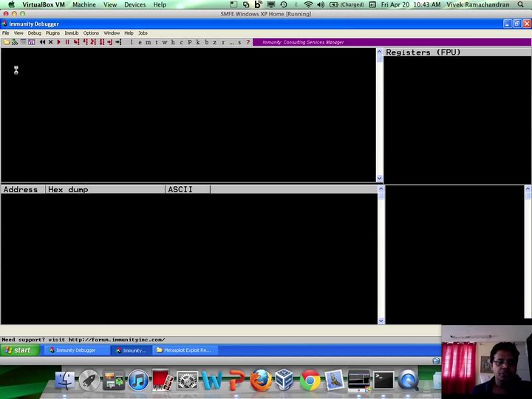Viewport: 532px width, 399px height.
Task: Click the Registers (FPU) header bar
Action: (x=457, y=52)
